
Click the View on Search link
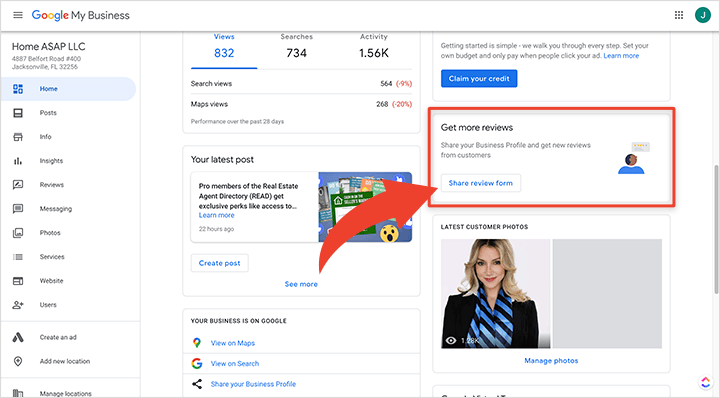point(235,364)
